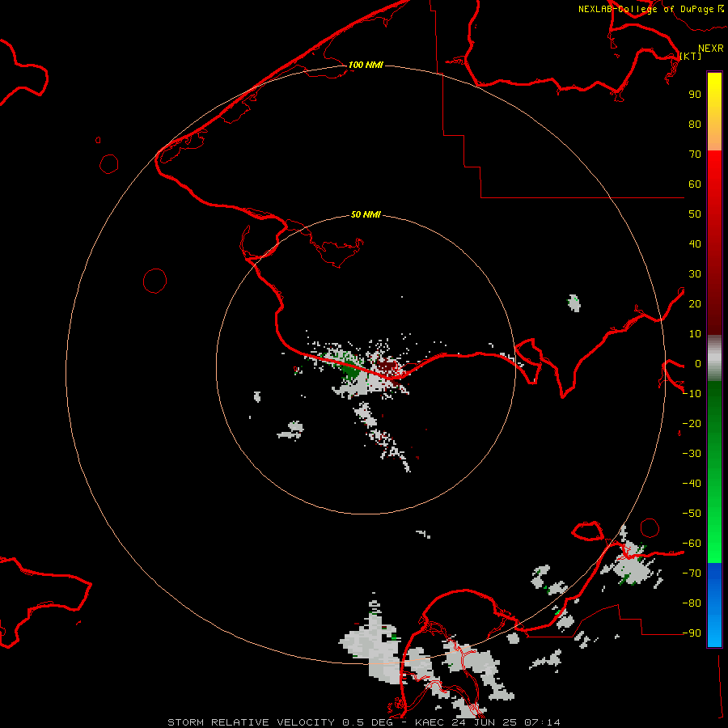
Task: Pick the gray zero-velocity segment of scale
Action: point(714,358)
